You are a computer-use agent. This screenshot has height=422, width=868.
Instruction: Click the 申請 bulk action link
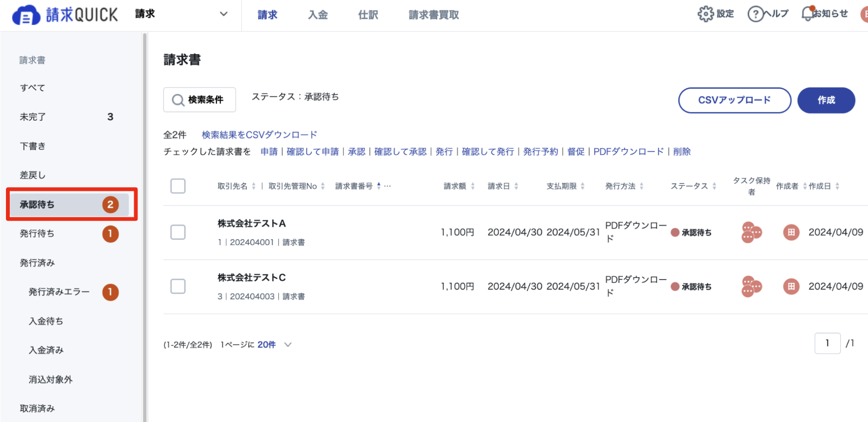tap(269, 151)
